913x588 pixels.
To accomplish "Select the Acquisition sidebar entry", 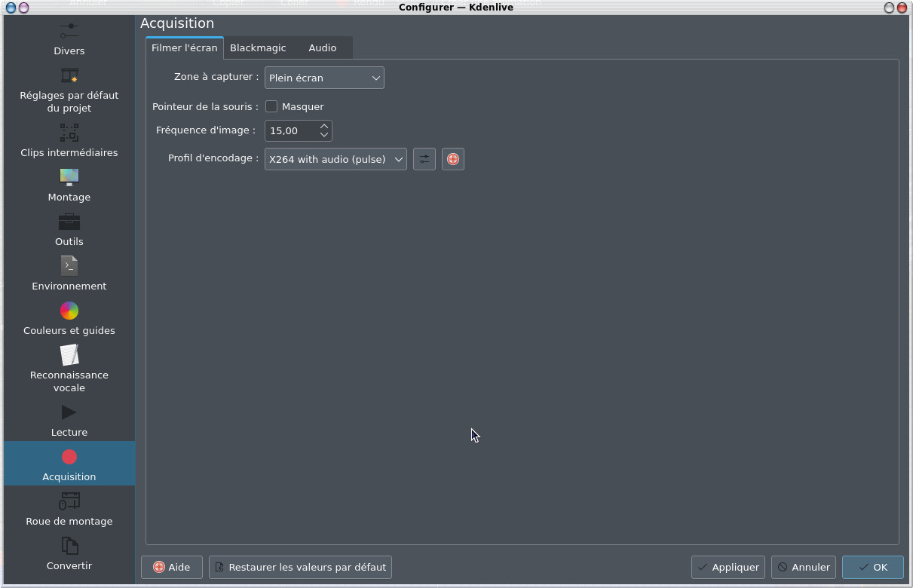I will coord(69,464).
